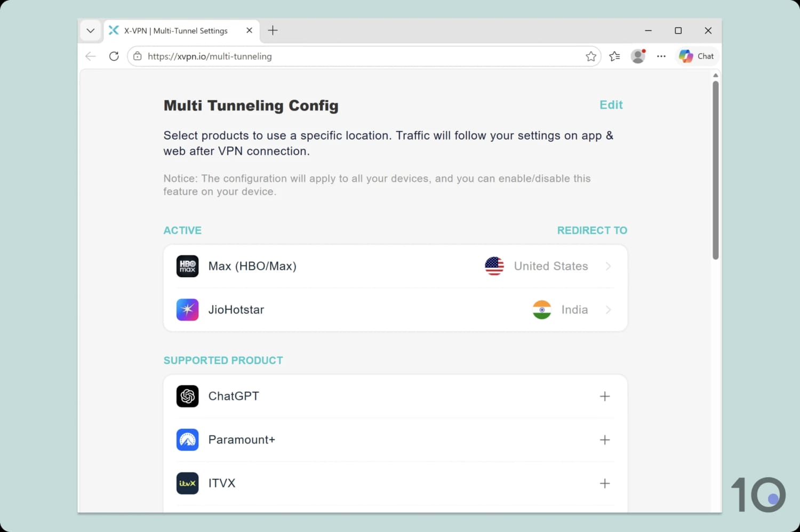Viewport: 800px width, 532px height.
Task: Bookmark page with the star icon
Action: (591, 56)
